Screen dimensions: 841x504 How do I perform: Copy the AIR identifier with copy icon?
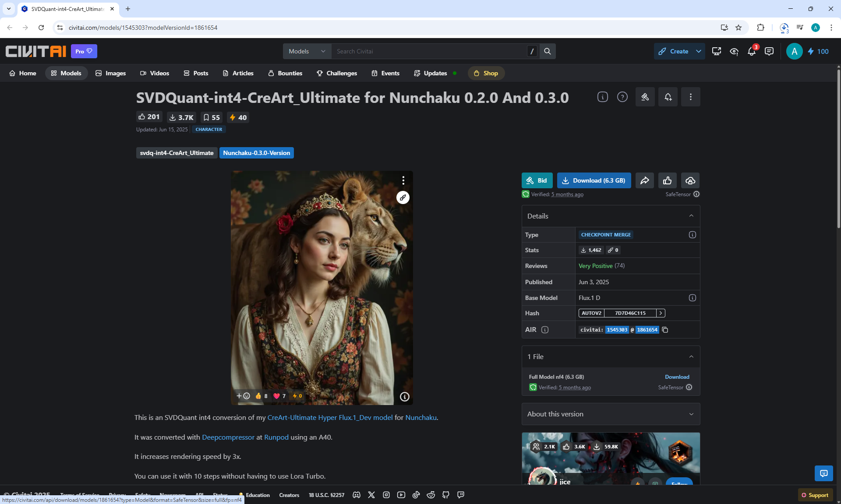coord(665,330)
